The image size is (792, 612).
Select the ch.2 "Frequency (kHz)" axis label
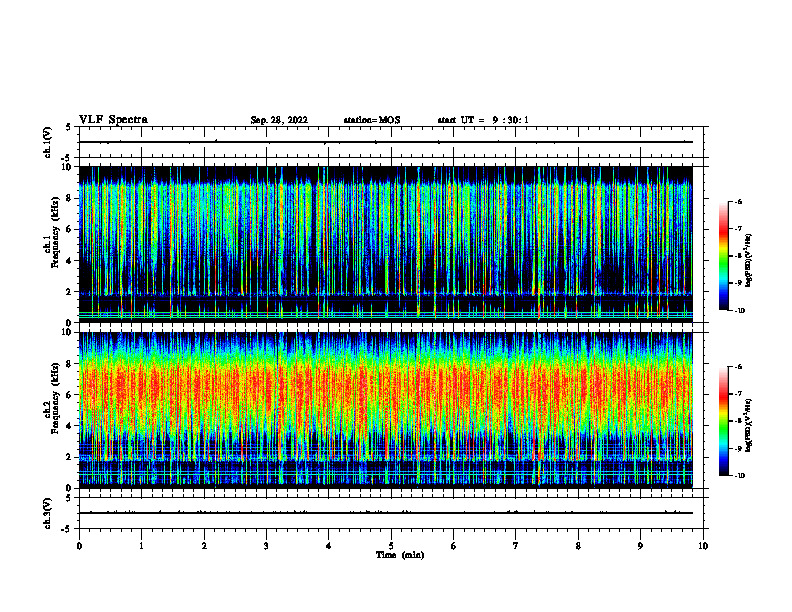tap(55, 398)
